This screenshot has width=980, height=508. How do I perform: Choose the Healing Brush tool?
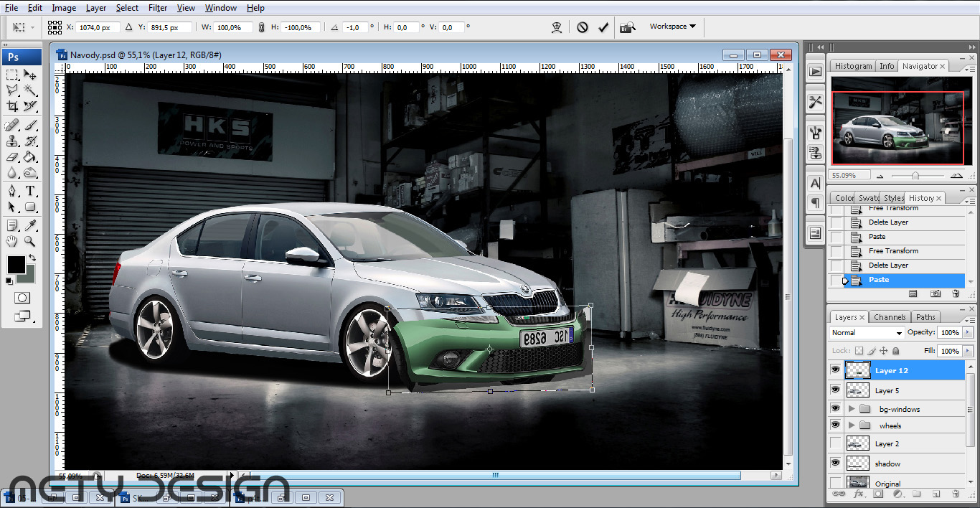point(12,126)
